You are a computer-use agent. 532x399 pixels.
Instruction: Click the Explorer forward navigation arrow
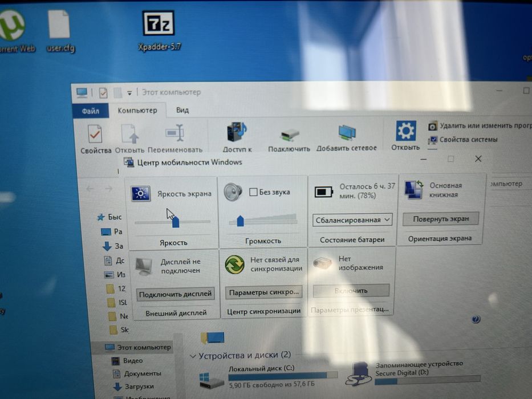(108, 189)
